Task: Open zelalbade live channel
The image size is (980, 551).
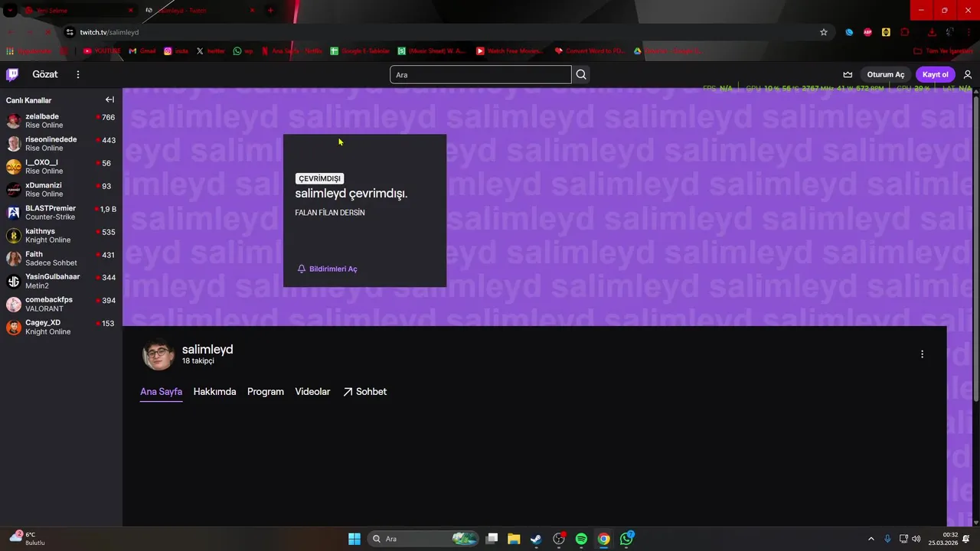Action: pyautogui.click(x=60, y=121)
